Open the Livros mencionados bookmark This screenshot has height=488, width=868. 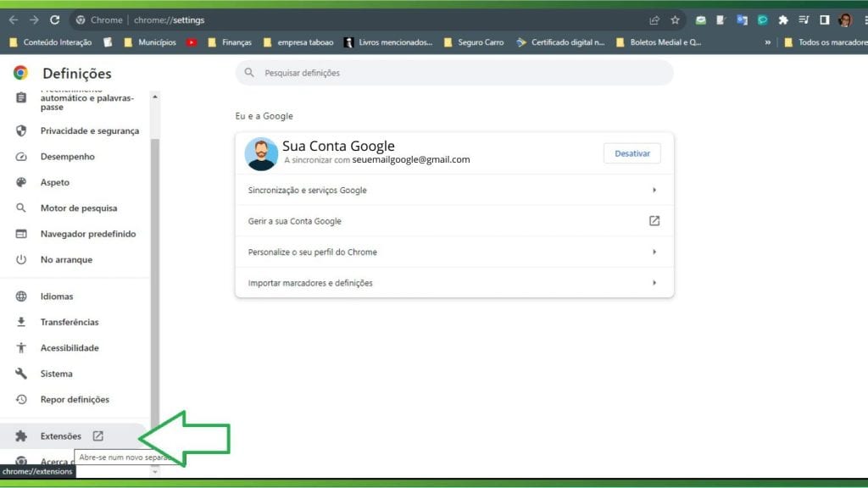[388, 42]
